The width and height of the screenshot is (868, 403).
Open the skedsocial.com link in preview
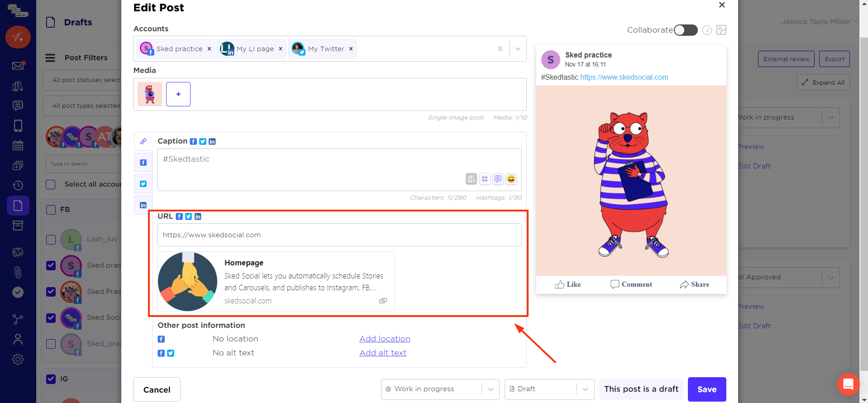(x=624, y=77)
